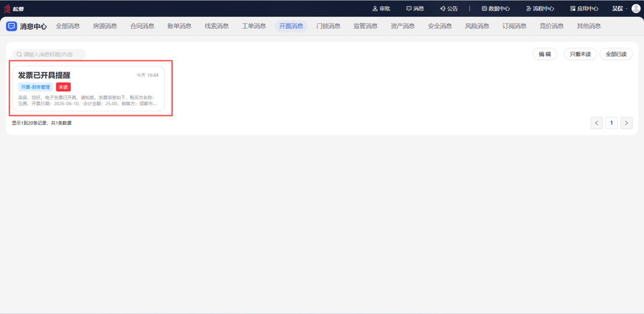This screenshot has width=644, height=314.
Task: Switch to 房源消息 tab
Action: tap(105, 26)
